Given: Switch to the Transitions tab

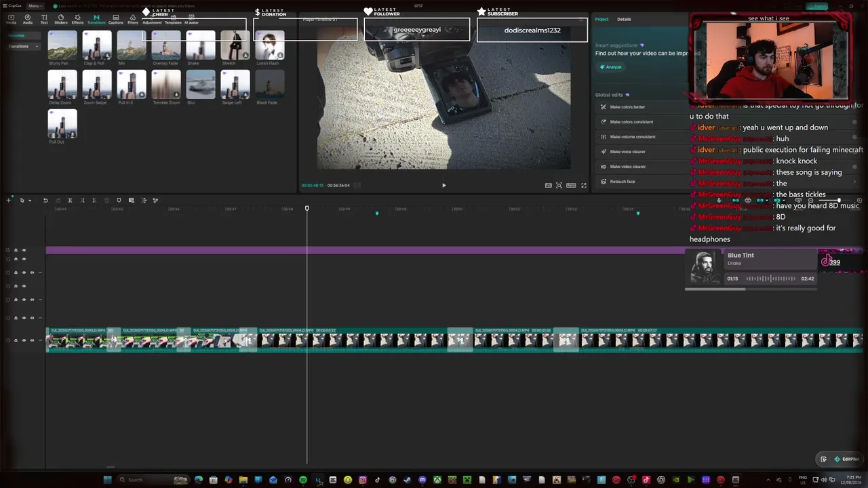Looking at the screenshot, I should tap(96, 19).
